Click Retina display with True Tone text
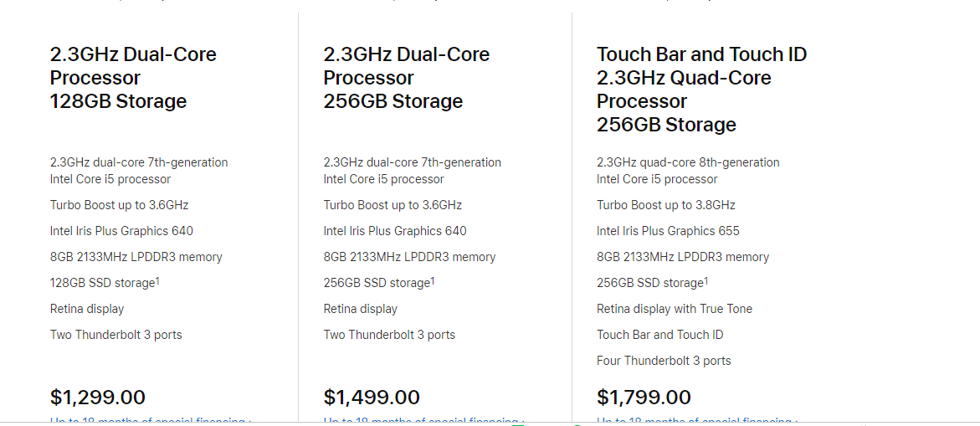The image size is (980, 426). 674,309
